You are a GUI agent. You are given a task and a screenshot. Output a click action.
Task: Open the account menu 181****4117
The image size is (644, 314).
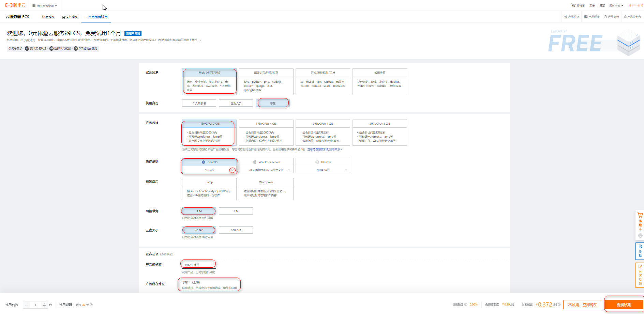click(635, 5)
